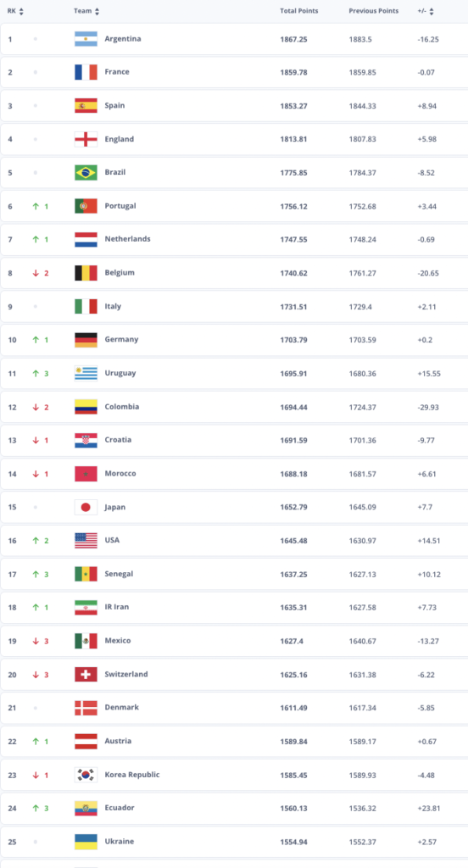This screenshot has width=468, height=868.
Task: Click the Argentina flag icon
Action: coord(86,39)
